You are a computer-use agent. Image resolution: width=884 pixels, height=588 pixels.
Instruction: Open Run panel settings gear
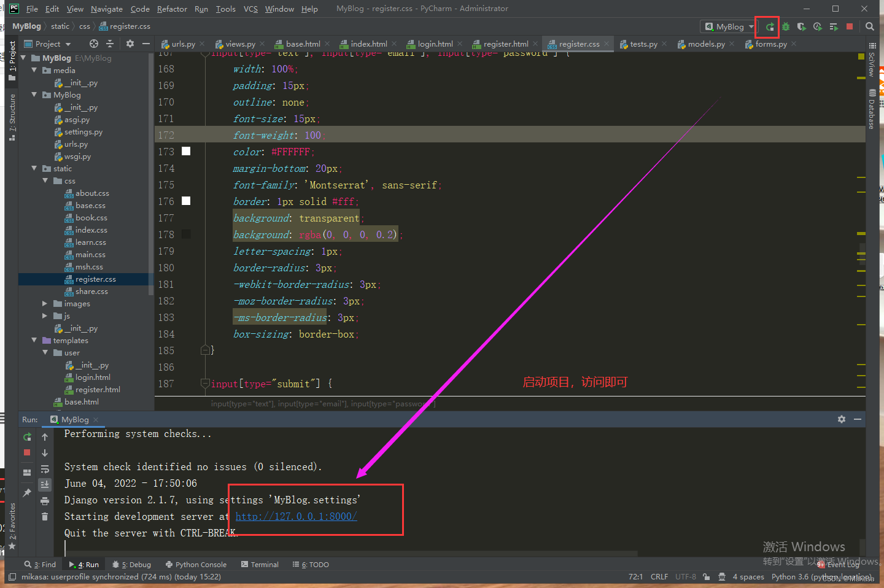click(x=842, y=419)
